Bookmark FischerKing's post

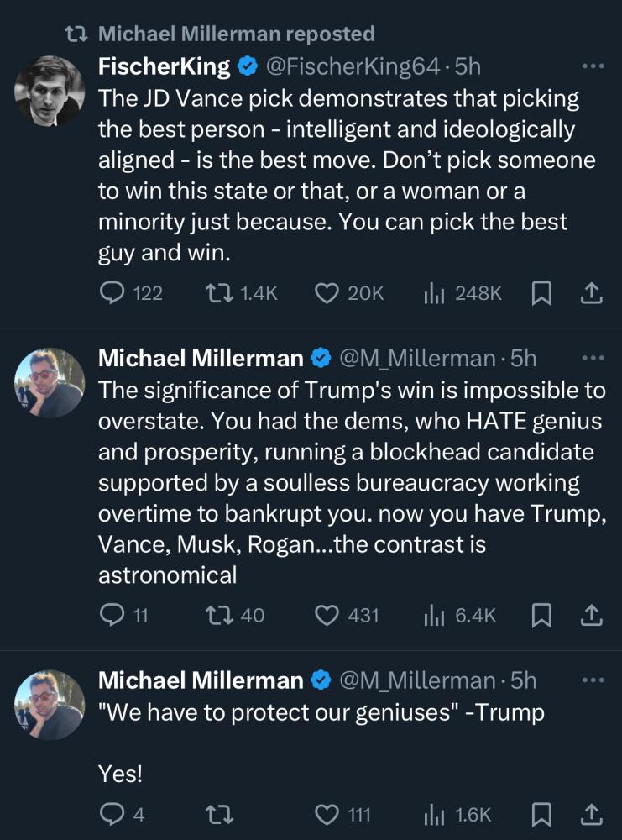tap(542, 292)
